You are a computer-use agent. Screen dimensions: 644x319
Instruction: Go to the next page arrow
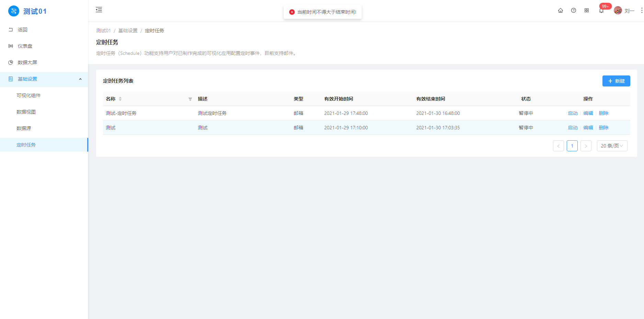pos(586,146)
